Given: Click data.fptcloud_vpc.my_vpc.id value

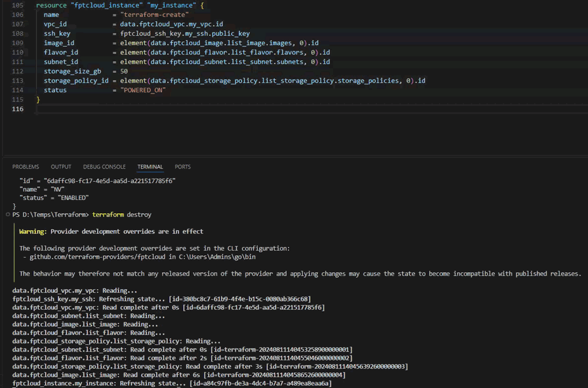Looking at the screenshot, I should 172,24.
